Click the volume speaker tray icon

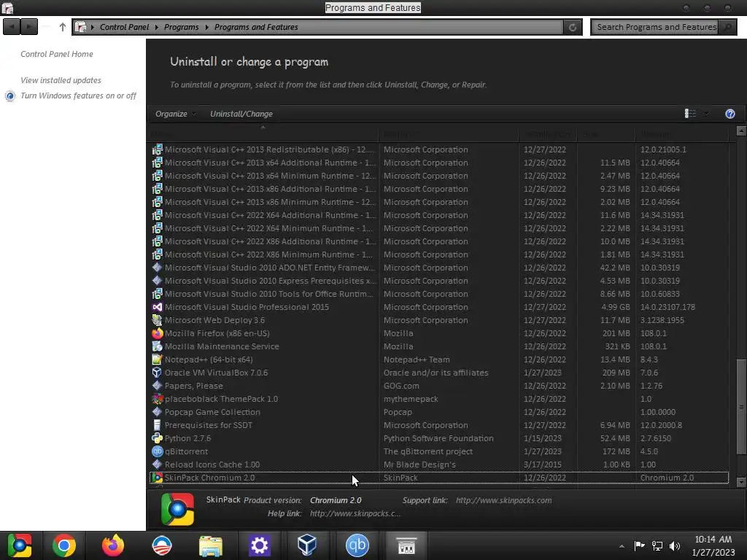675,546
